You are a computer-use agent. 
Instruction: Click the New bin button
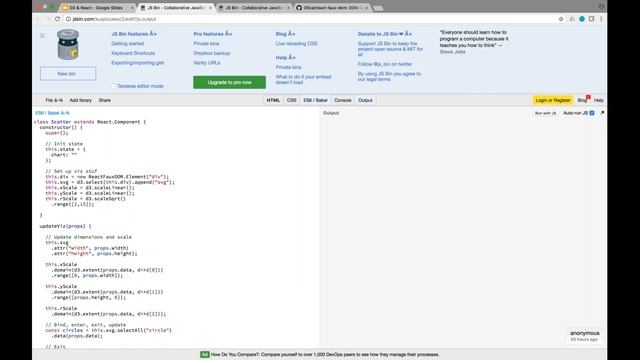pyautogui.click(x=68, y=74)
